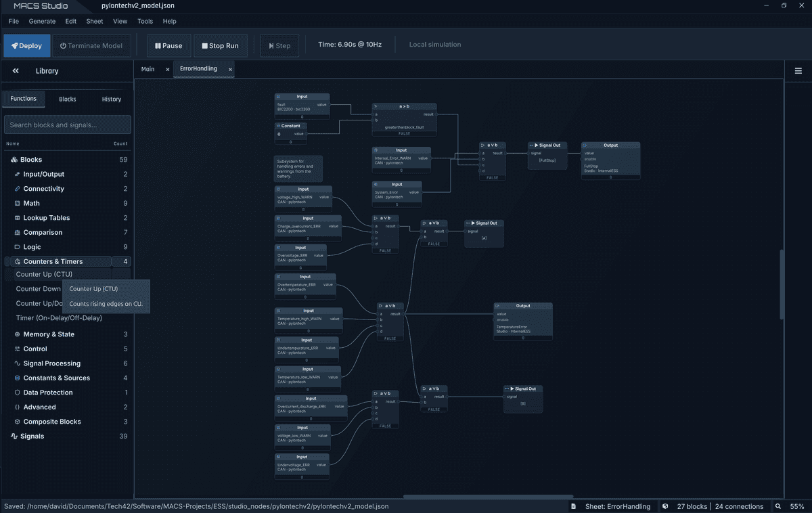Click the Constants & Sources database icon
Viewport: 812px width, 513px height.
17,378
